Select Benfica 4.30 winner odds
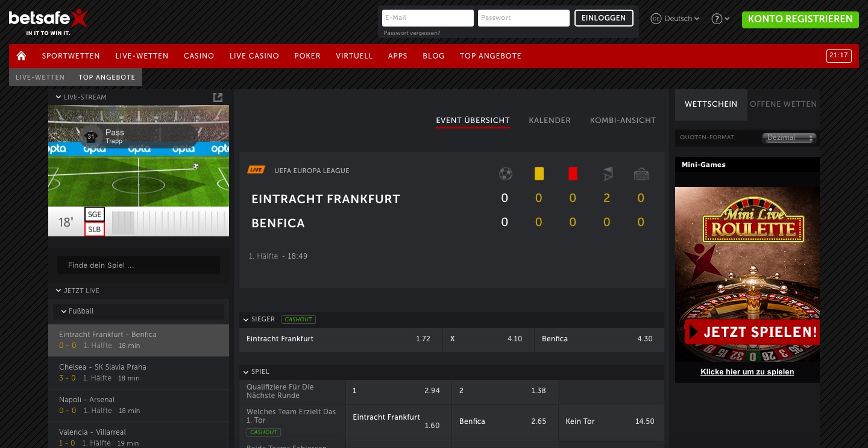Viewport: 868px width, 448px height. coord(599,339)
